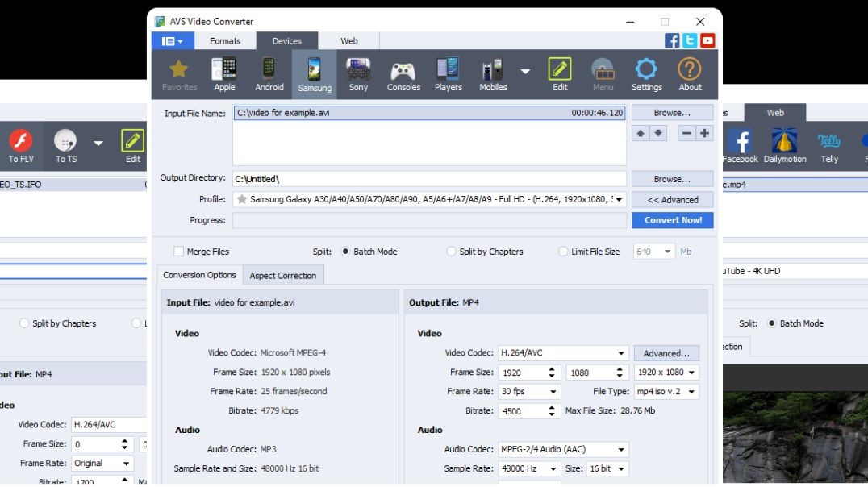
Task: Select the Mobiles category icon
Action: [493, 75]
